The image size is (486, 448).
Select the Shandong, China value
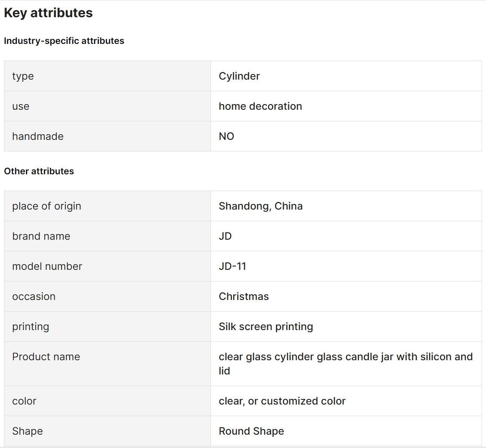261,206
